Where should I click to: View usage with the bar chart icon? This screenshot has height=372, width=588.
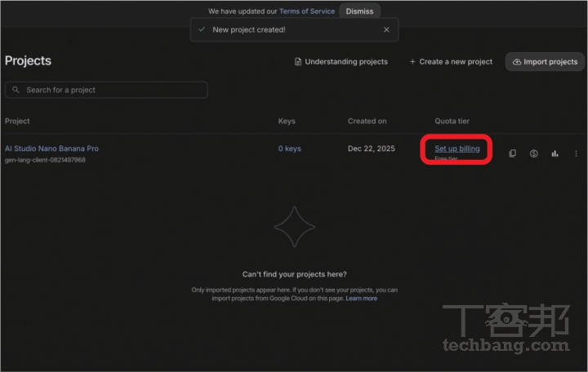(x=555, y=153)
